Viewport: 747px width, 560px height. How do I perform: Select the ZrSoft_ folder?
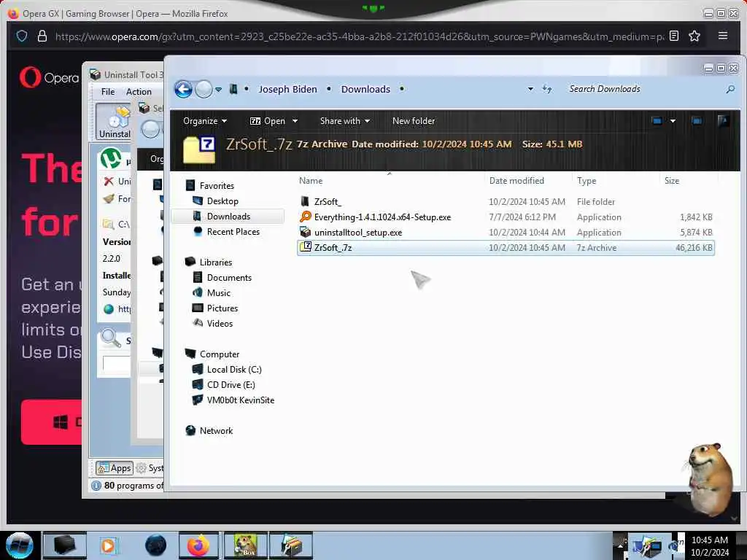coord(328,201)
